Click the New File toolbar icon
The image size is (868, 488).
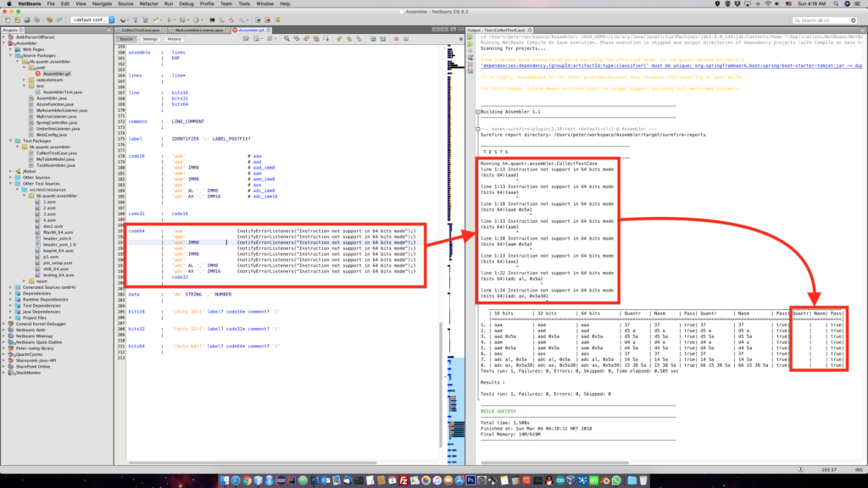[7, 20]
